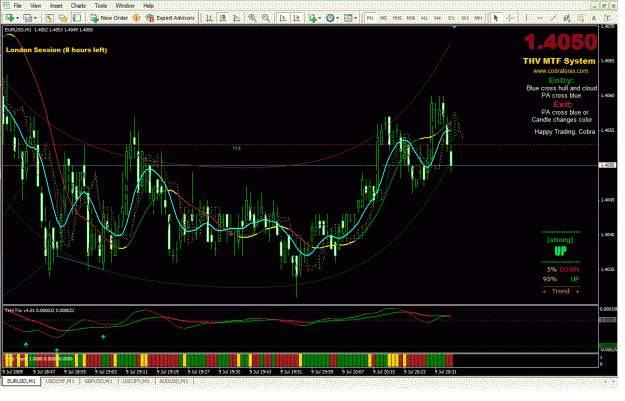
Task: Select the M1 timeframe button
Action: click(x=370, y=18)
